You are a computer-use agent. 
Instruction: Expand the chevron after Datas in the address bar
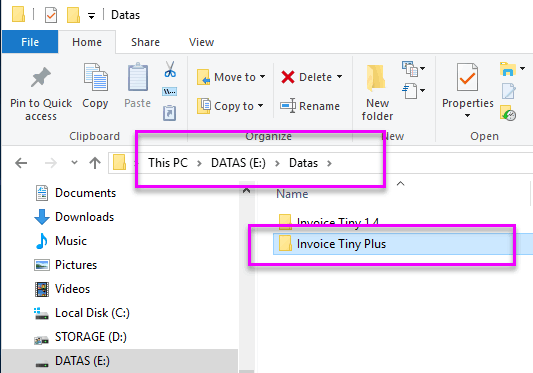coord(329,164)
